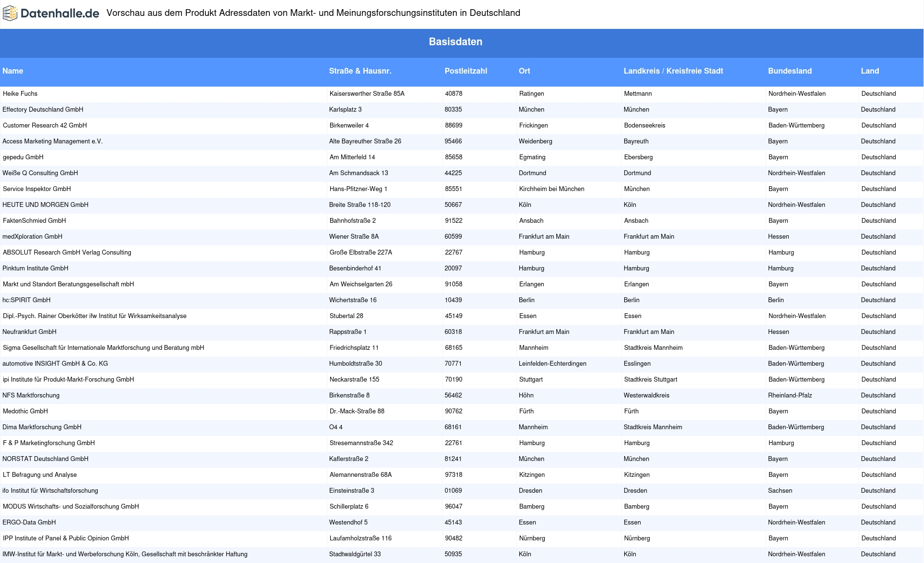Screen dimensions: 924x563
Task: Select town Leinfelden-Echterdingen
Action: (x=552, y=363)
